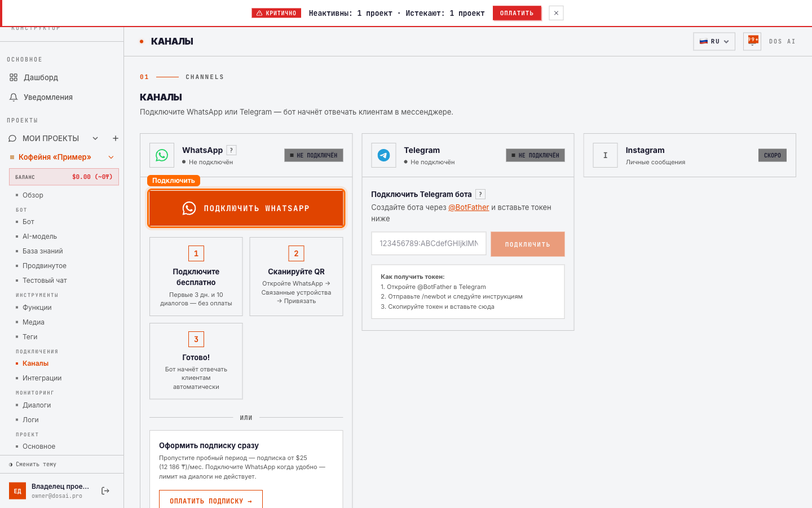Click the Instagram СКОРО badge
This screenshot has height=508, width=812.
773,155
